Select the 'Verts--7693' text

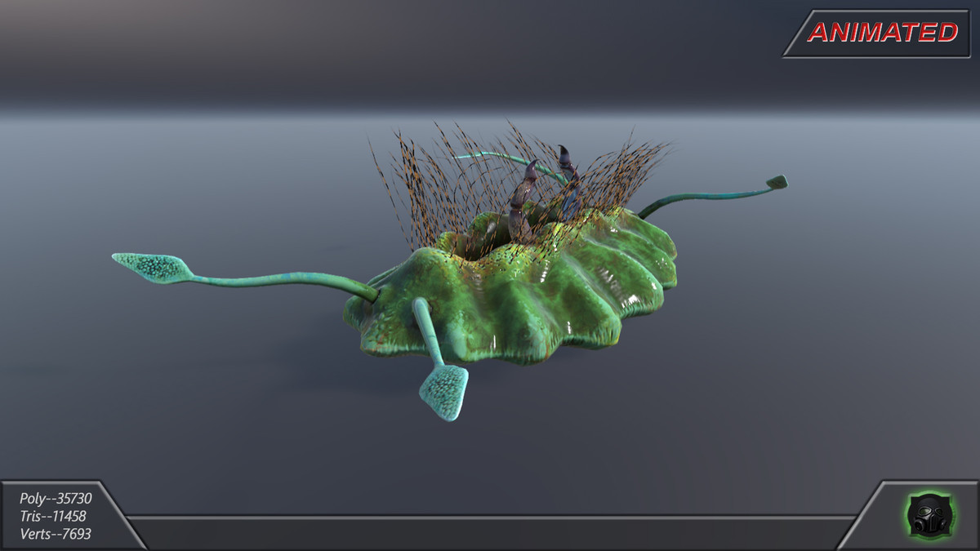point(56,534)
